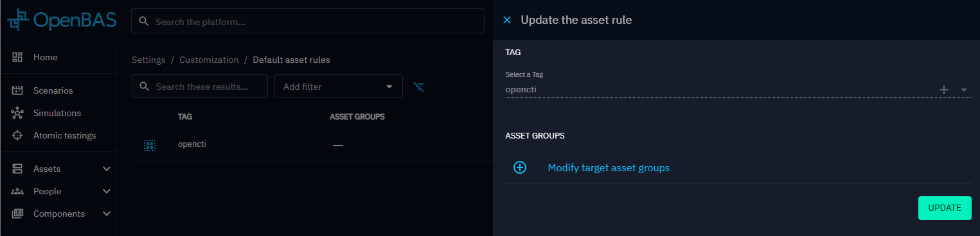980x236 pixels.
Task: Go to Simulations in the sidebar
Action: pyautogui.click(x=58, y=113)
